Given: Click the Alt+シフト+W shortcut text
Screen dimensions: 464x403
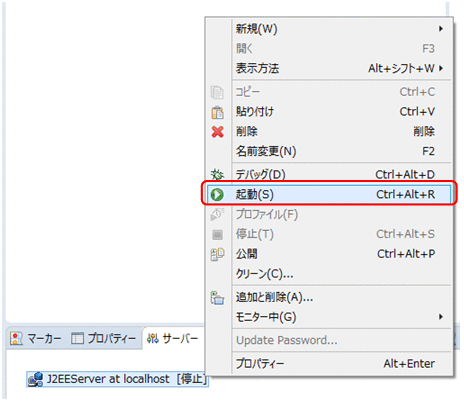Looking at the screenshot, I should 402,68.
